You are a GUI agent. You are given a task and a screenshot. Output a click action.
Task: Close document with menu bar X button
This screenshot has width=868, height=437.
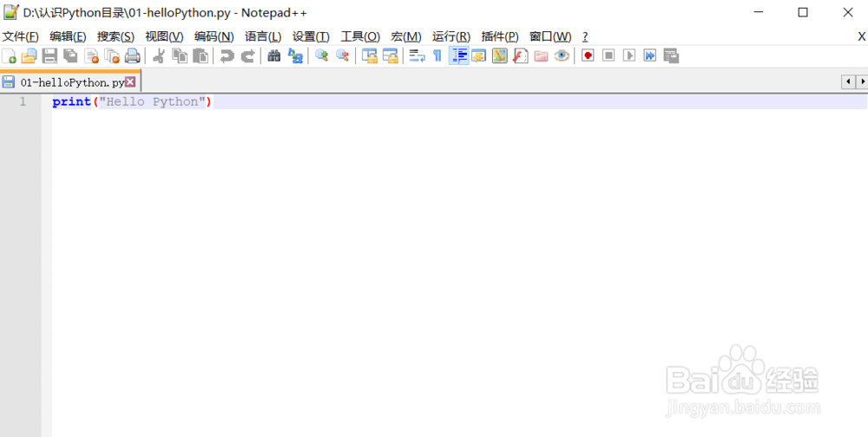pyautogui.click(x=861, y=36)
